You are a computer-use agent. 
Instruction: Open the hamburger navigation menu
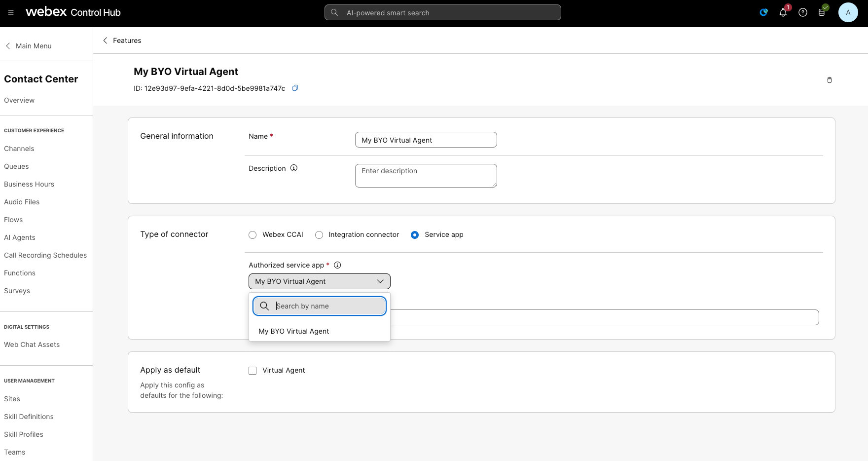[11, 12]
